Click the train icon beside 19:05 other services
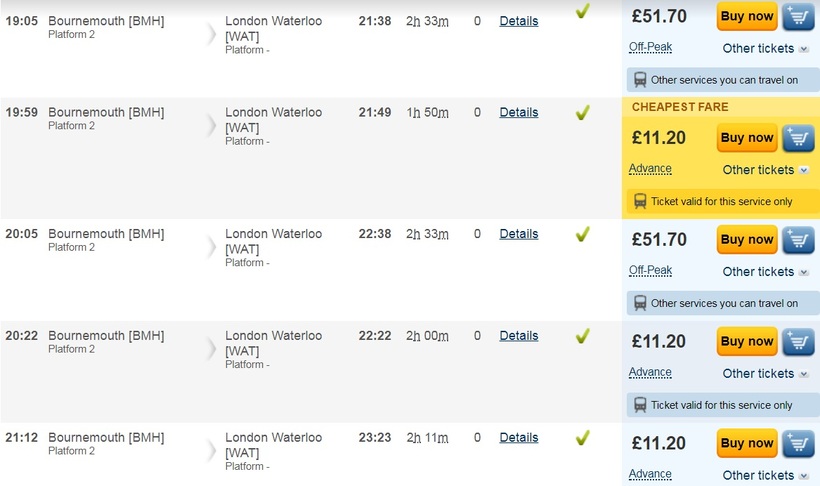Viewport: 820px width, 486px height. point(640,80)
